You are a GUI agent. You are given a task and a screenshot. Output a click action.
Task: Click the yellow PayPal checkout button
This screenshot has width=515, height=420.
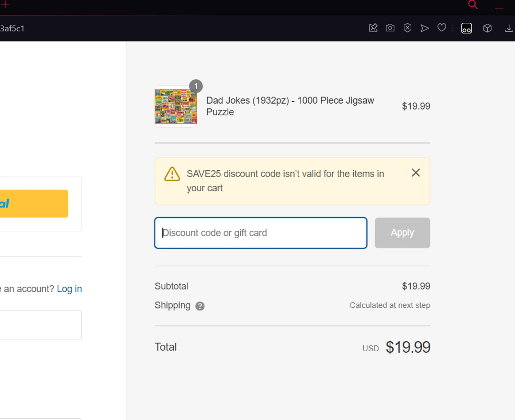34,204
